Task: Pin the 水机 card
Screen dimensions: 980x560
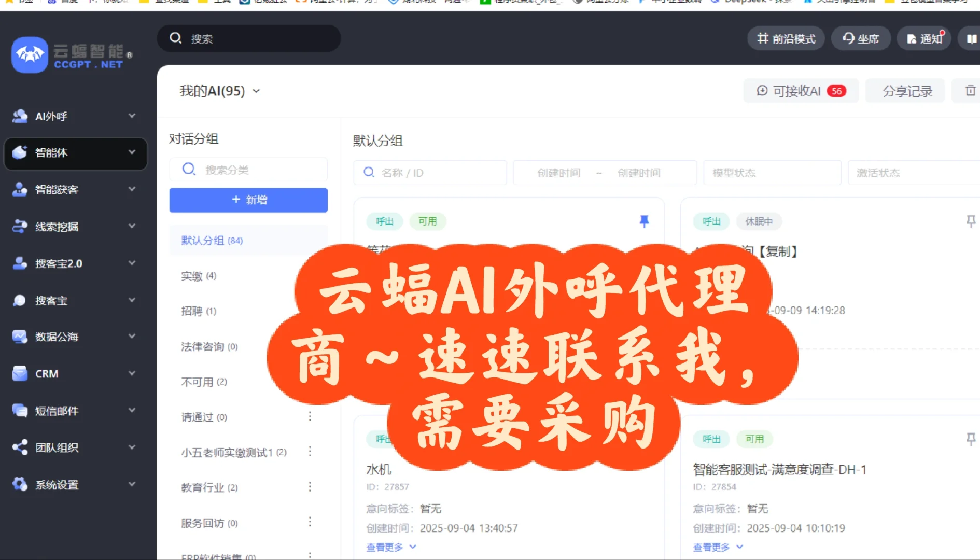Action: point(645,439)
